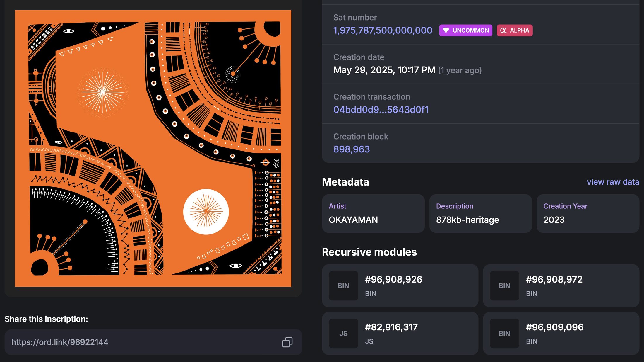The image size is (644, 362).
Task: Open creation block 898,963
Action: [x=352, y=149]
